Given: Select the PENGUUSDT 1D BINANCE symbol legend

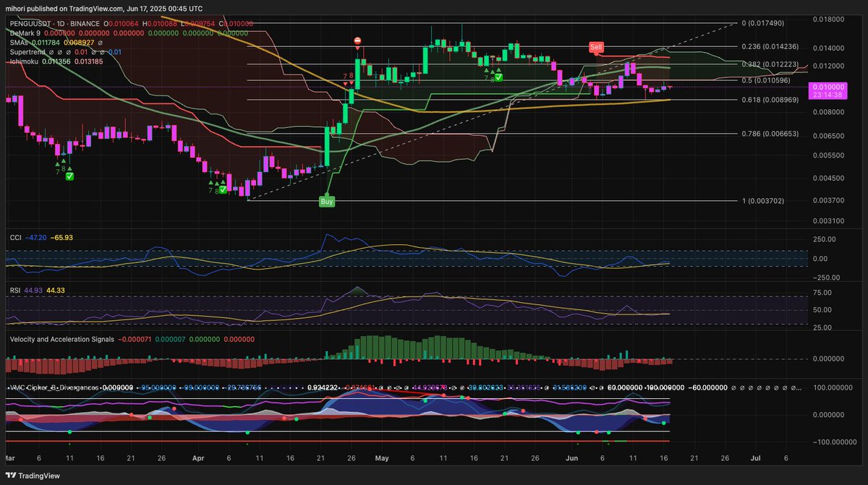Looking at the screenshot, I should point(54,24).
